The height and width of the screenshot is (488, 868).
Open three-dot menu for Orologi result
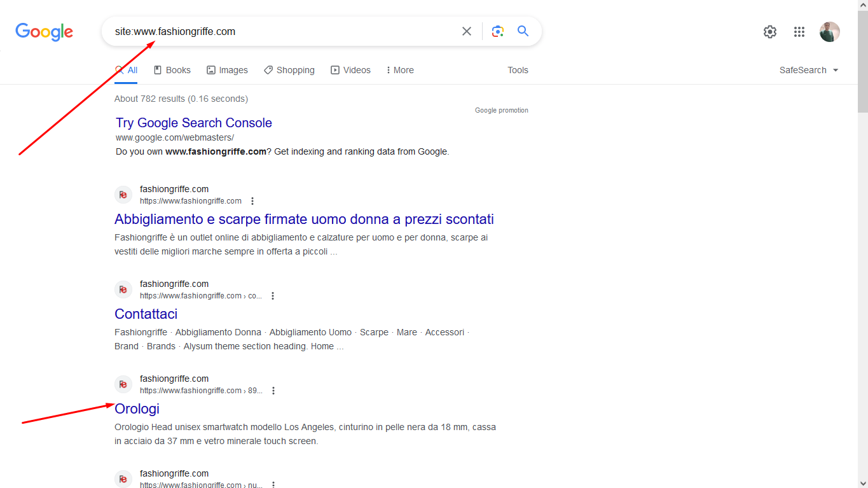pos(273,391)
